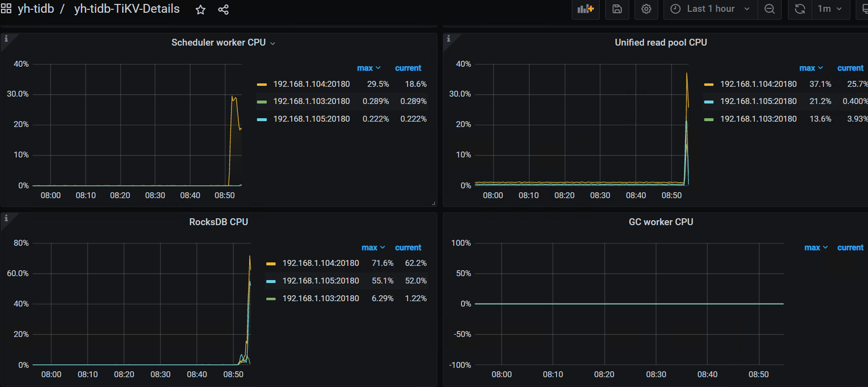Click the Add panel icon
This screenshot has width=868, height=387.
(x=585, y=9)
